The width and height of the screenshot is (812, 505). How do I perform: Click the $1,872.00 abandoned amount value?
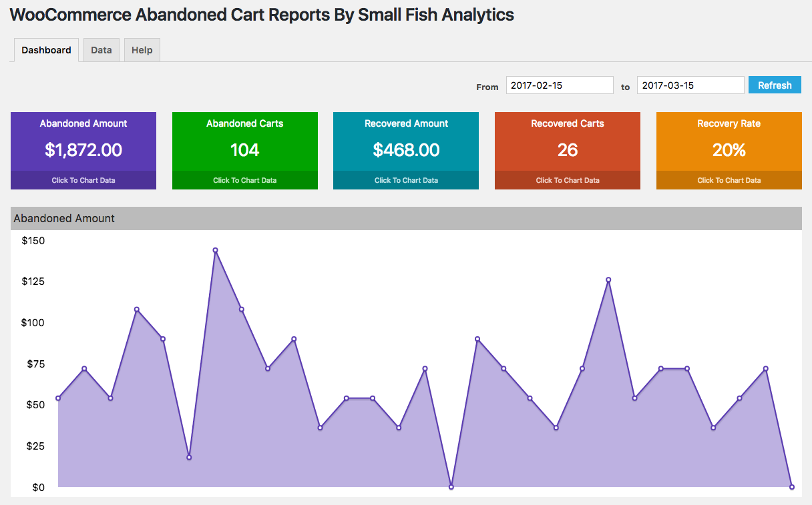pos(83,150)
